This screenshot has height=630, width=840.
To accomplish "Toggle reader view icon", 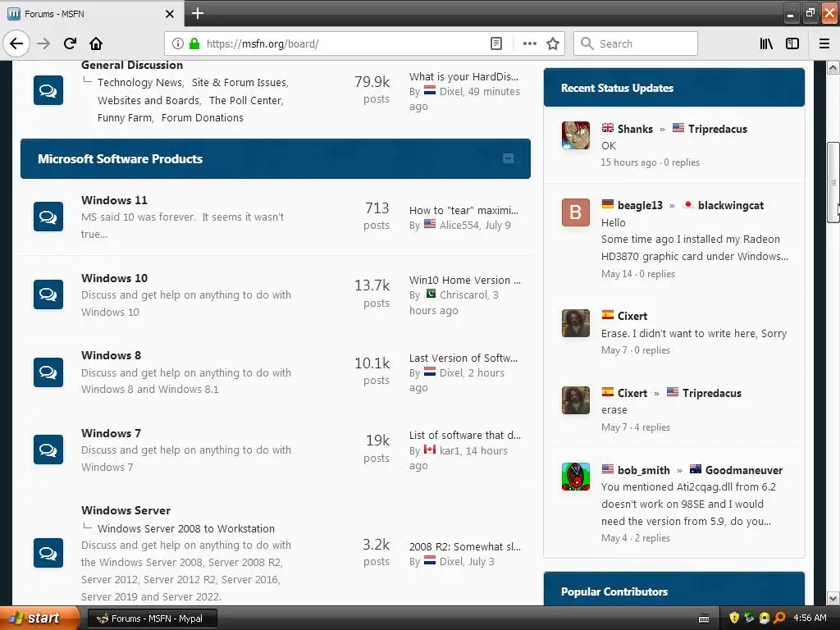I will pyautogui.click(x=496, y=43).
